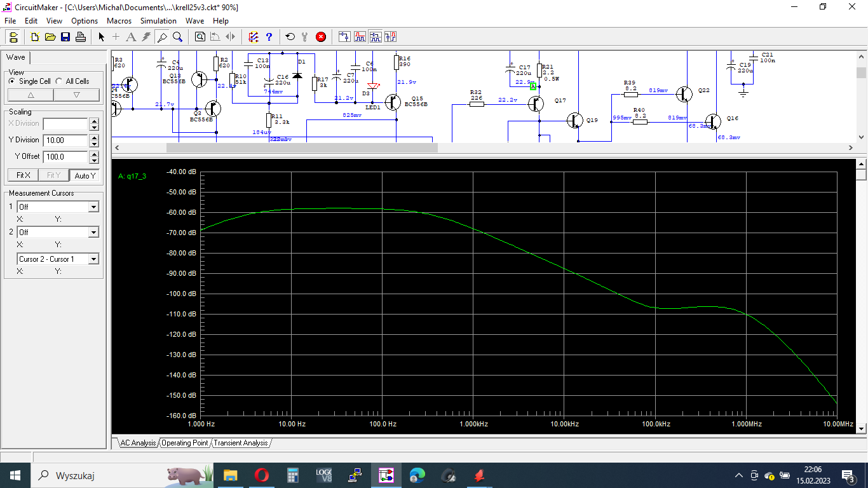Screen dimensions: 868x488
Task: Switch to the Transient Analysis tab
Action: pos(241,442)
